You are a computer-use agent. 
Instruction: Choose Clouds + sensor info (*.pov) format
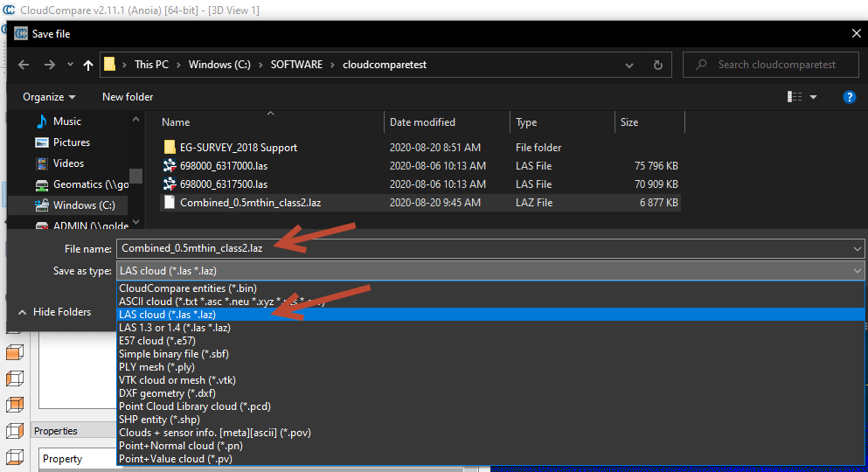pyautogui.click(x=491, y=433)
